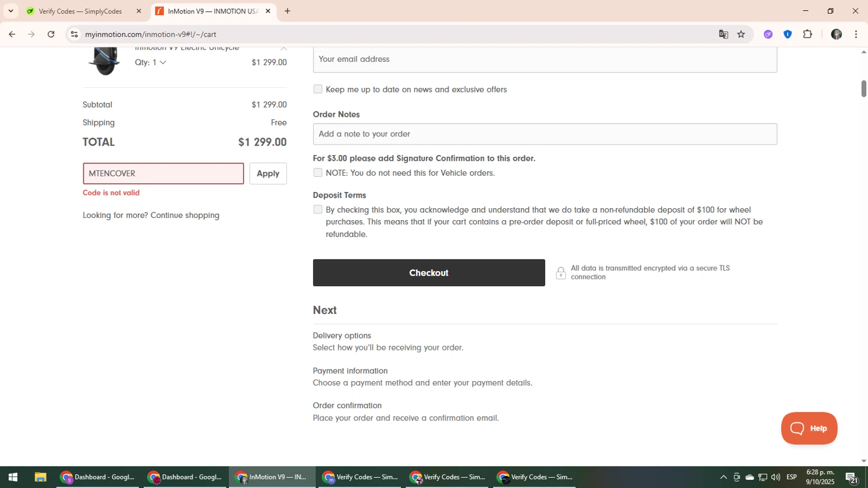
Task: Click the browser forward arrow
Action: click(x=31, y=35)
